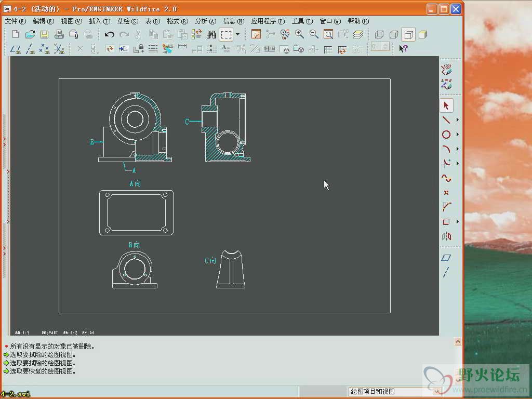Image resolution: width=532 pixels, height=399 pixels.
Task: Open the 编辑(E) menu
Action: pos(44,21)
